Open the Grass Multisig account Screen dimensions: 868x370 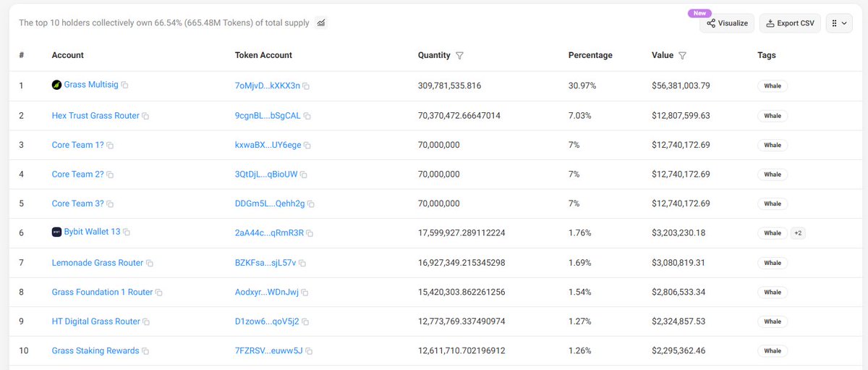coord(91,85)
